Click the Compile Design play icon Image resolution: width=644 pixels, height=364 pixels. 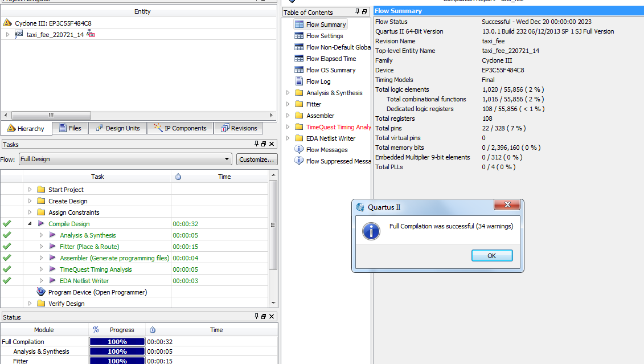click(x=40, y=223)
